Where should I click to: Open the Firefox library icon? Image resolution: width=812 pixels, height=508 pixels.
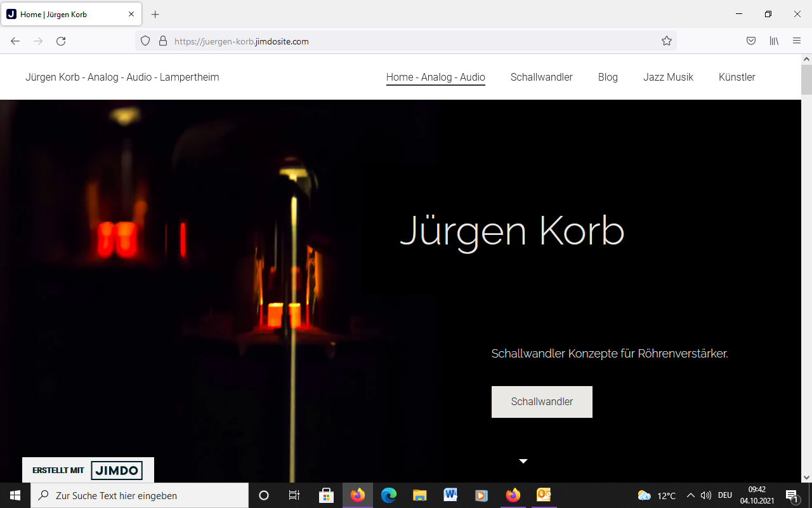pos(774,41)
